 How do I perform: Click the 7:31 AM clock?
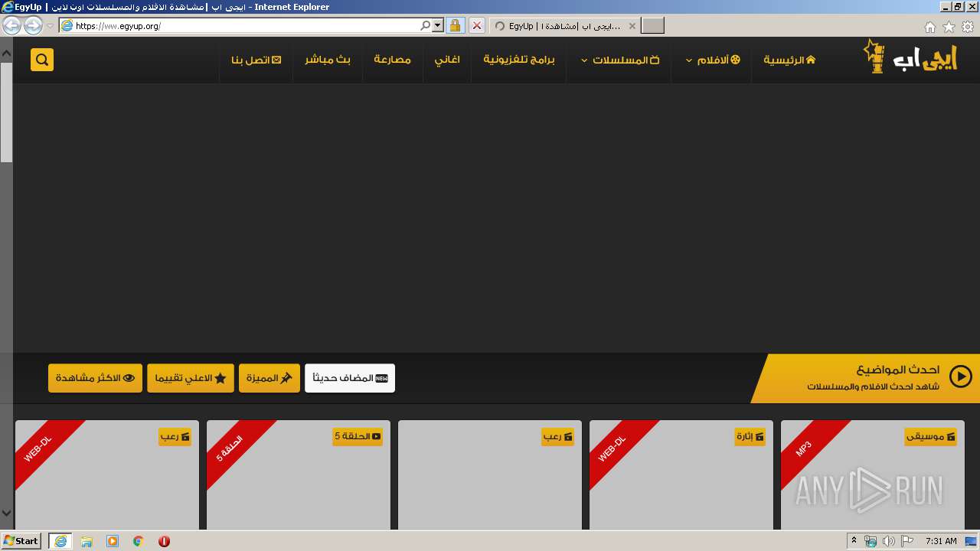941,541
